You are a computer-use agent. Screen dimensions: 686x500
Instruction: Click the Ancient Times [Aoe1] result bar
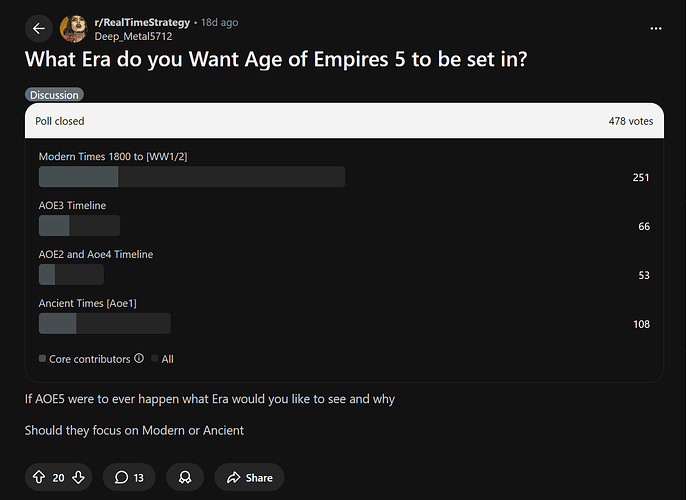point(104,323)
